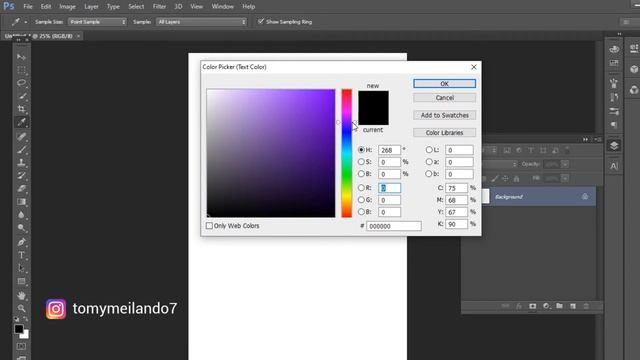Image resolution: width=640 pixels, height=360 pixels.
Task: Click Cancel in the Color Picker
Action: [x=444, y=98]
